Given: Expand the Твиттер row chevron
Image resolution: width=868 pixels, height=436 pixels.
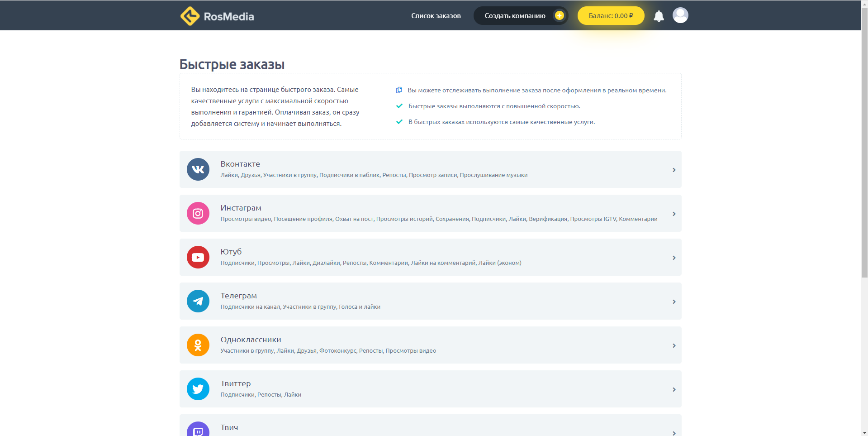Looking at the screenshot, I should (x=674, y=389).
